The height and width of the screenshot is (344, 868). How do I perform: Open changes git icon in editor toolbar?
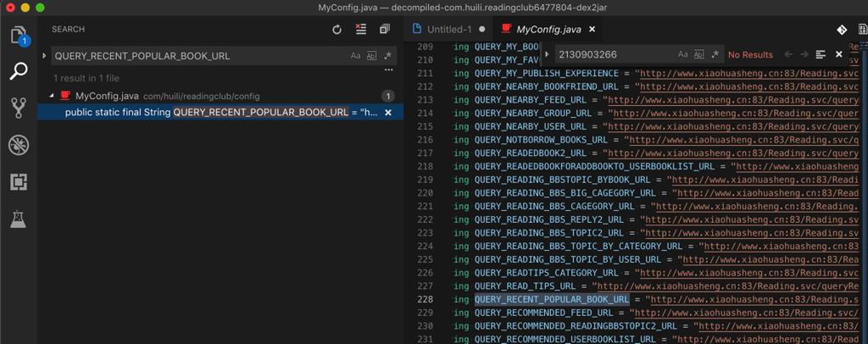(x=842, y=30)
